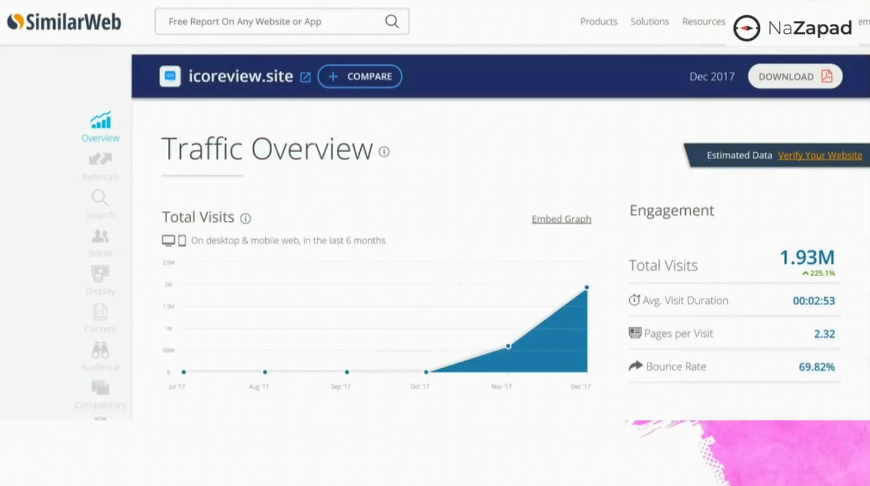870x486 pixels.
Task: Click the Jul '17 graph data point
Action: point(184,372)
